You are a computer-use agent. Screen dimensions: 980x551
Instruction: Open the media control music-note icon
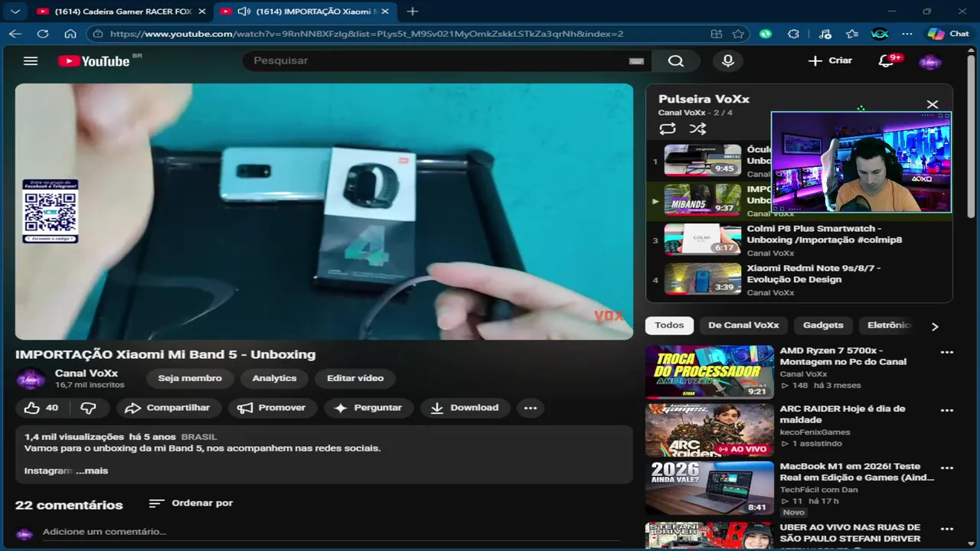coord(825,34)
